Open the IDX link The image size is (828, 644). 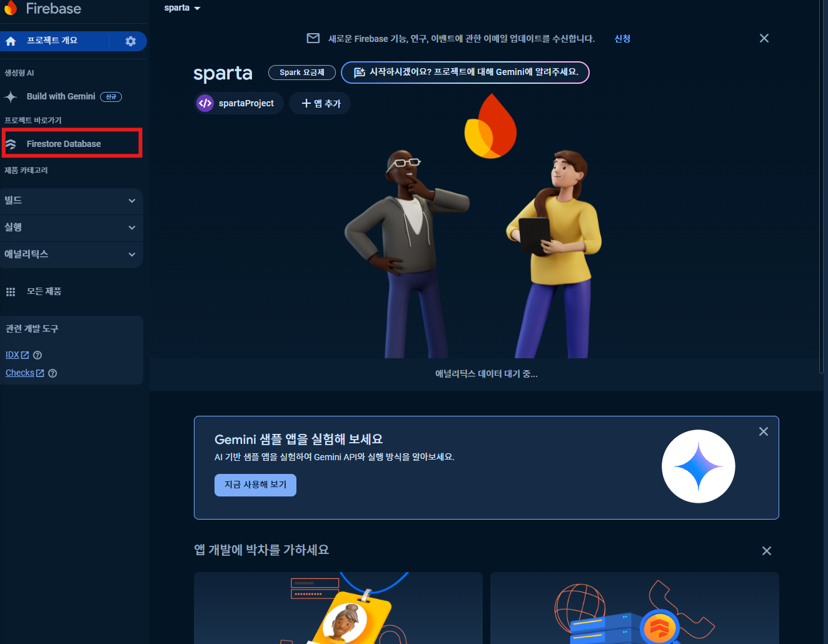(12, 355)
